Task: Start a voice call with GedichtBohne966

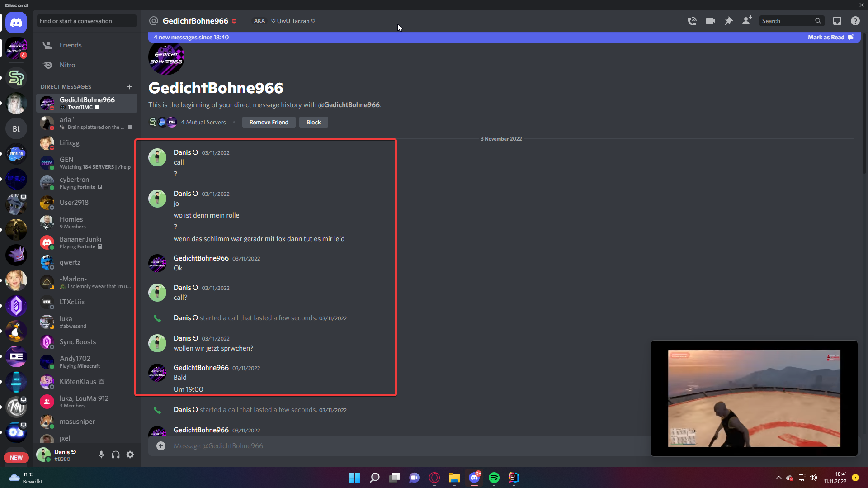Action: tap(692, 21)
